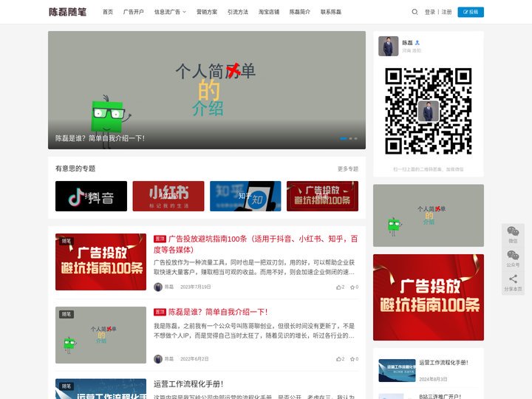The width and height of the screenshot is (532, 399).
Task: Click the floating 公众号 icon
Action: [513, 259]
